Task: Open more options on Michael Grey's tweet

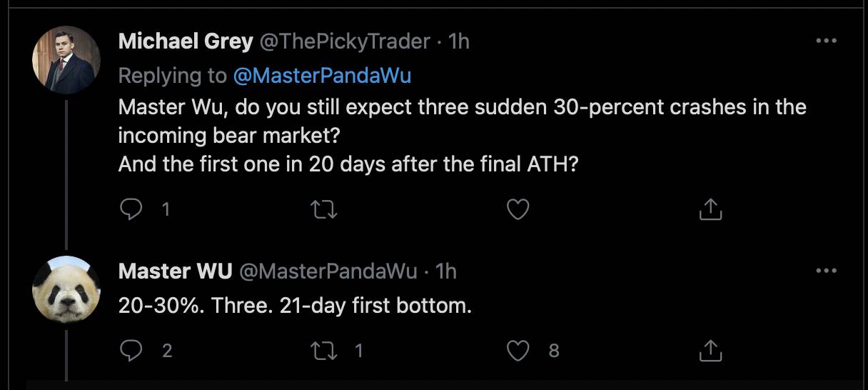Action: pyautogui.click(x=826, y=41)
